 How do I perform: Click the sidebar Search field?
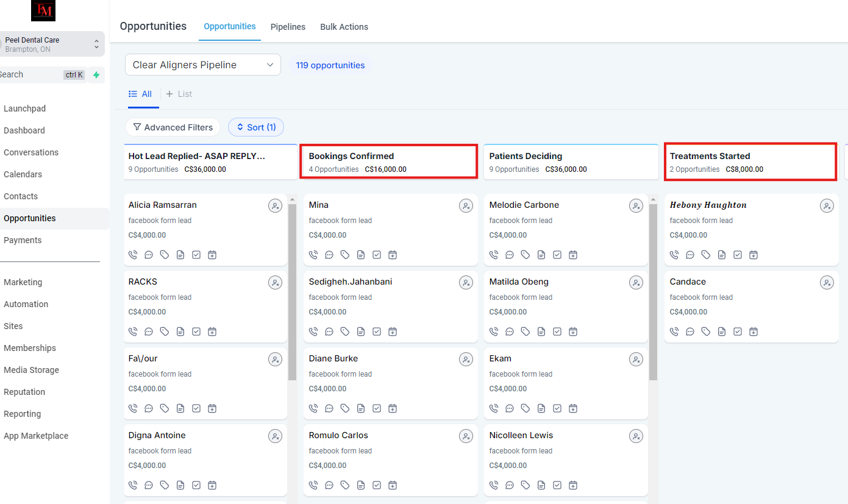pos(30,75)
